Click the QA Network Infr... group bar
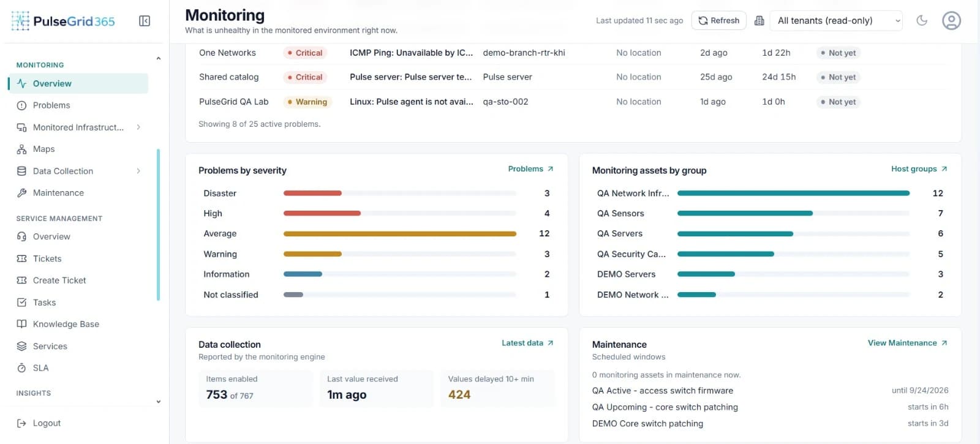Viewport: 980px width, 444px height. click(x=793, y=193)
